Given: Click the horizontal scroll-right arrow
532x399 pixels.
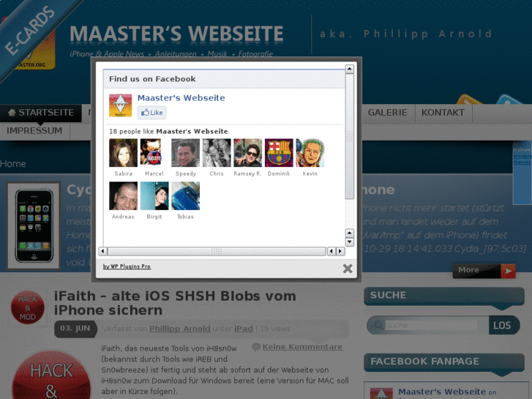Looking at the screenshot, I should [340, 251].
